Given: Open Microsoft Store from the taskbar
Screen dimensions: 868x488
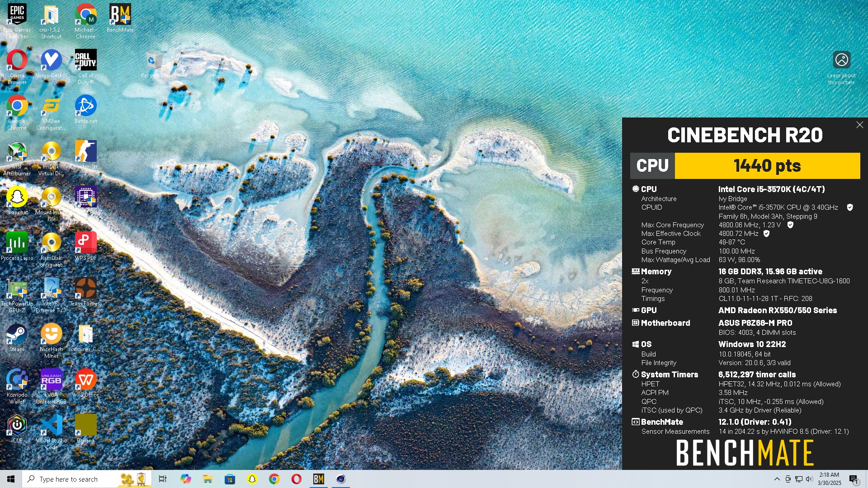Looking at the screenshot, I should [x=230, y=479].
